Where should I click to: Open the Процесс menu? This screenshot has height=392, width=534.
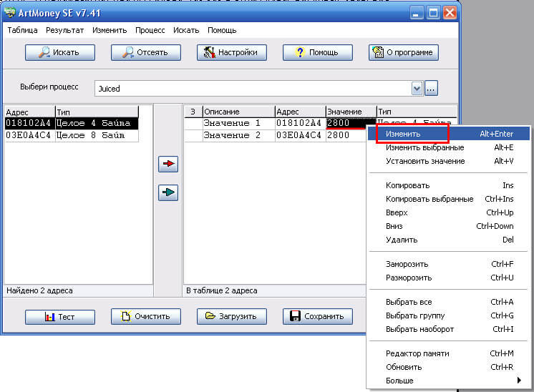coord(150,30)
